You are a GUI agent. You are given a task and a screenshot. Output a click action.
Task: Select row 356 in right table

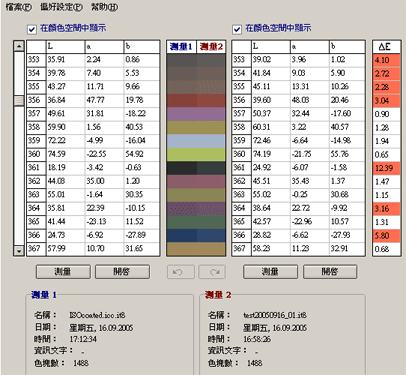(x=298, y=100)
